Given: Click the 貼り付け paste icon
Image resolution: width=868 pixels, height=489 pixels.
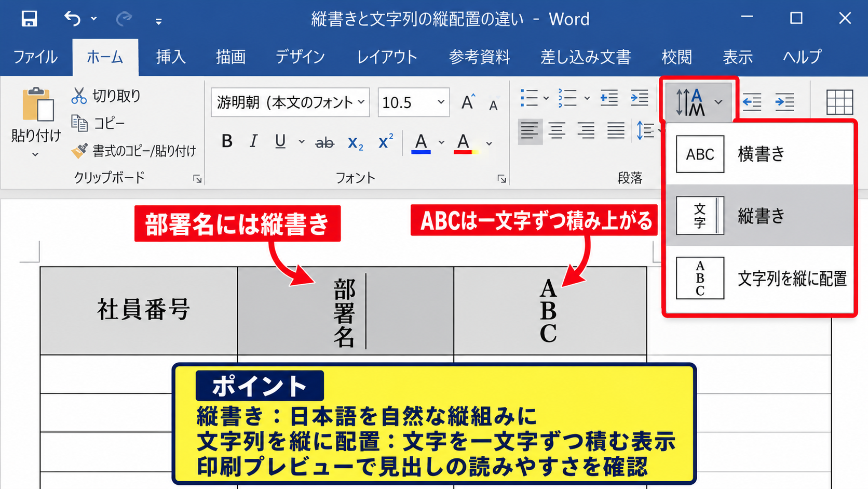Looking at the screenshot, I should [x=37, y=104].
